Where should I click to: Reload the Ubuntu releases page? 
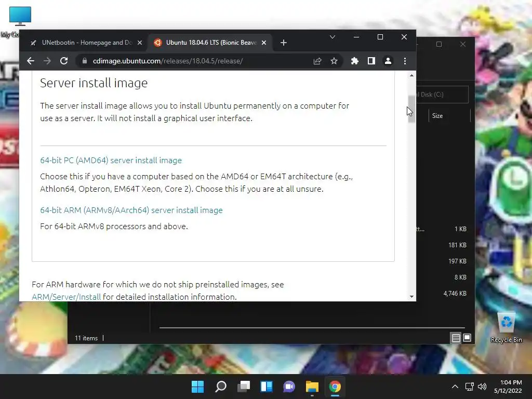pos(64,61)
